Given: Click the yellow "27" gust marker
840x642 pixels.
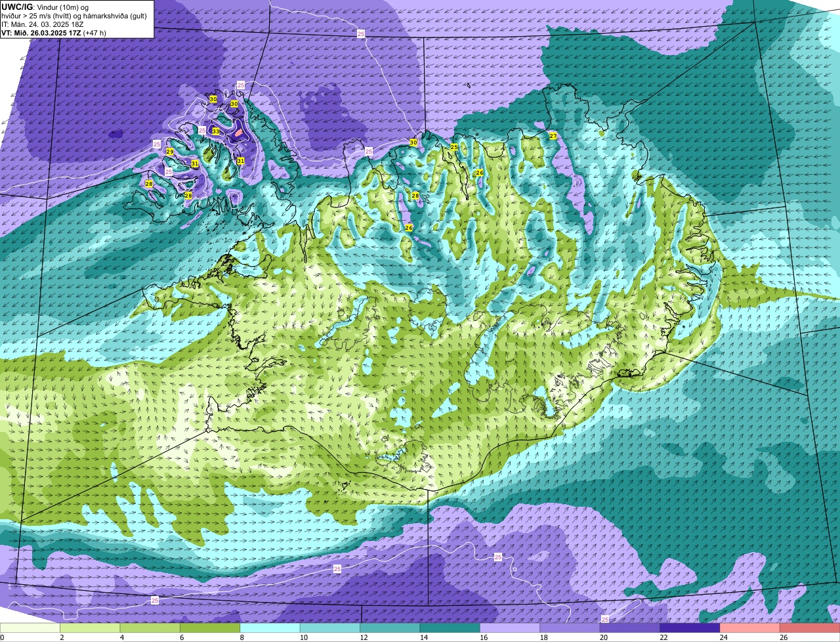Looking at the screenshot, I should [553, 136].
